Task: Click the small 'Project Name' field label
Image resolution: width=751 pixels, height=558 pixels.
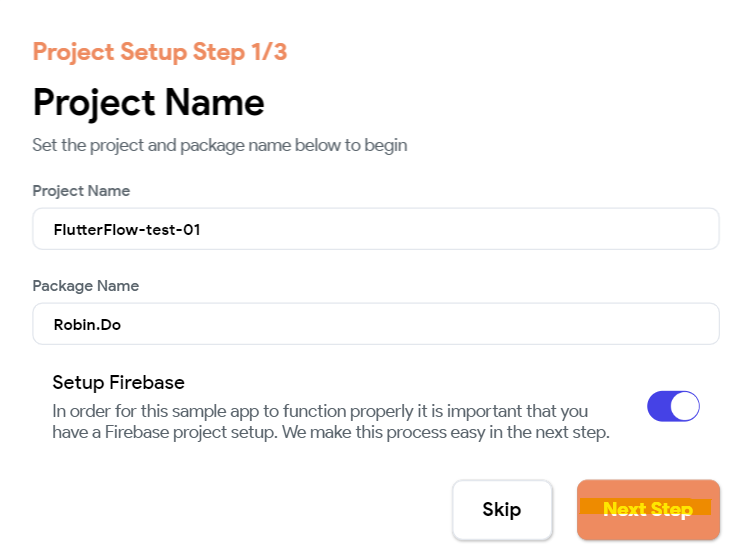Action: tap(81, 191)
